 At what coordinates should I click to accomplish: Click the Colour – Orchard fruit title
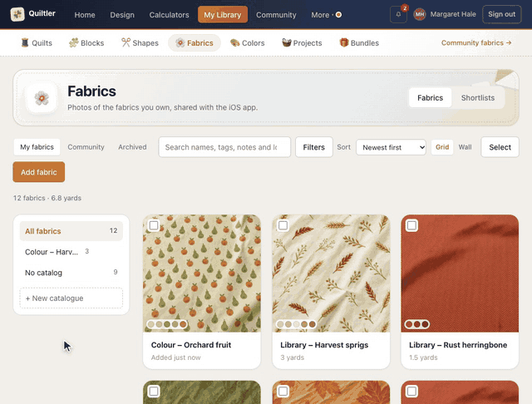click(191, 345)
